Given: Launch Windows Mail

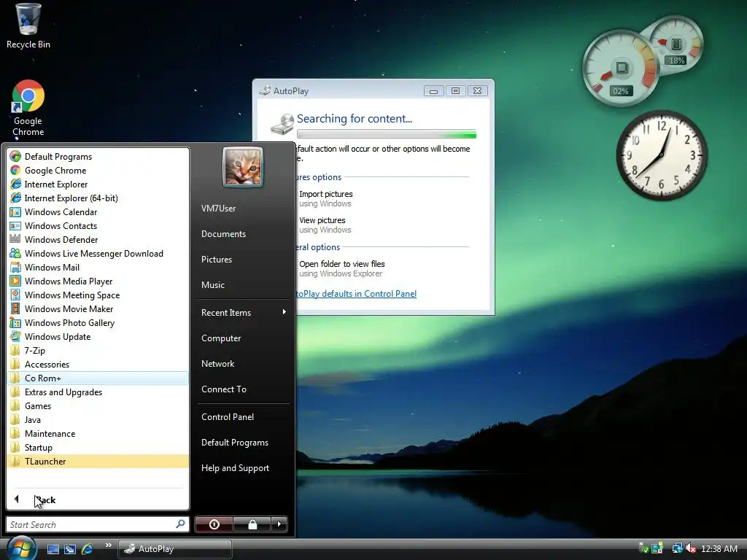Looking at the screenshot, I should (98, 267).
